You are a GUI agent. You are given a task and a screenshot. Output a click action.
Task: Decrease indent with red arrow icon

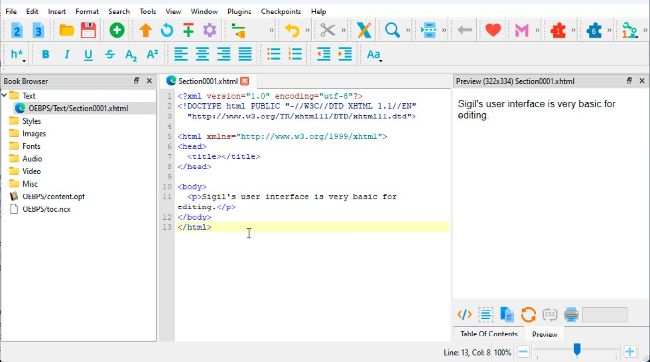tap(324, 54)
